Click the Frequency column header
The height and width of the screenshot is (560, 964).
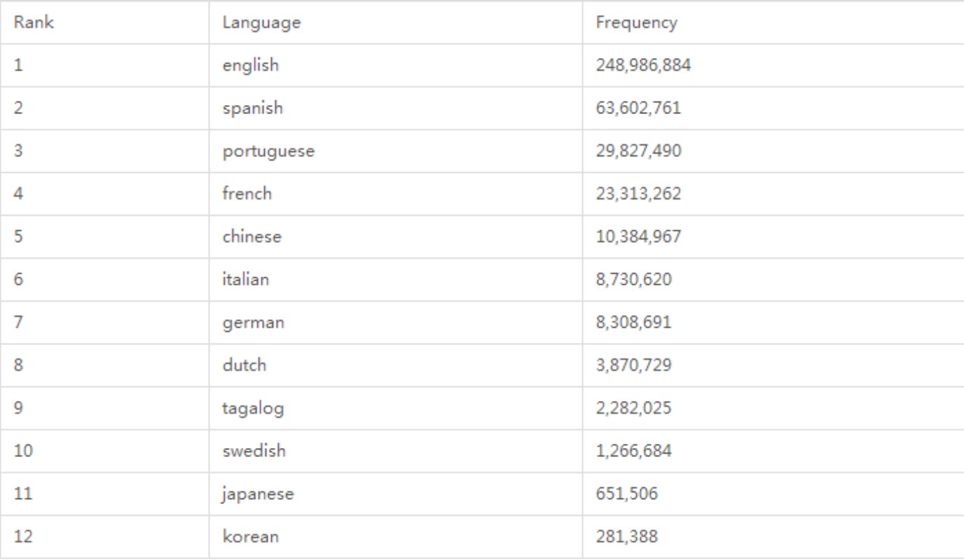click(636, 22)
